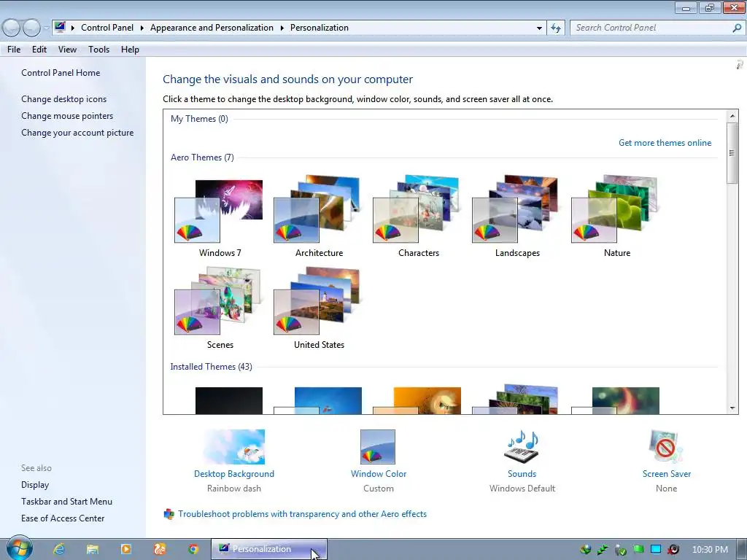Open the Window Color icon
The width and height of the screenshot is (747, 560).
378,447
